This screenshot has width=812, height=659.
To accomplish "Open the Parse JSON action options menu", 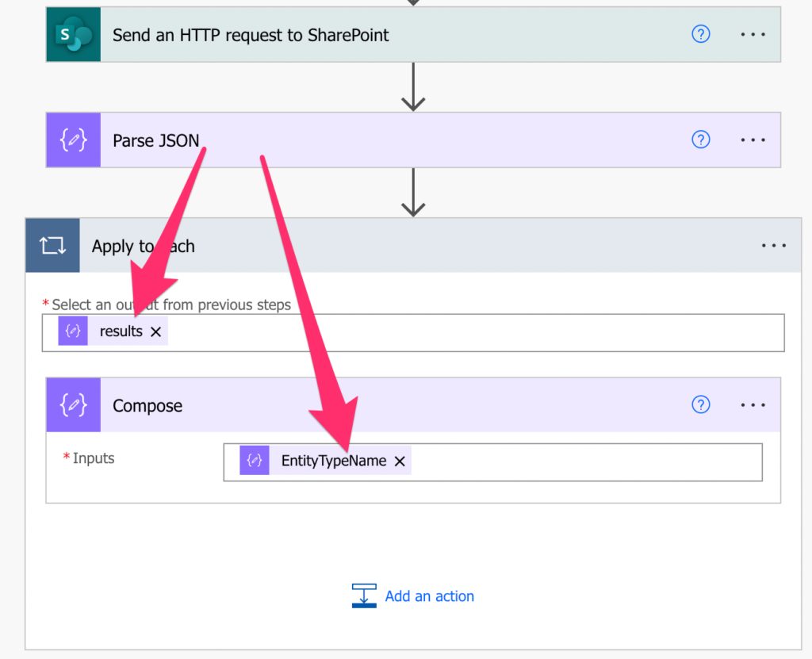I will point(752,140).
